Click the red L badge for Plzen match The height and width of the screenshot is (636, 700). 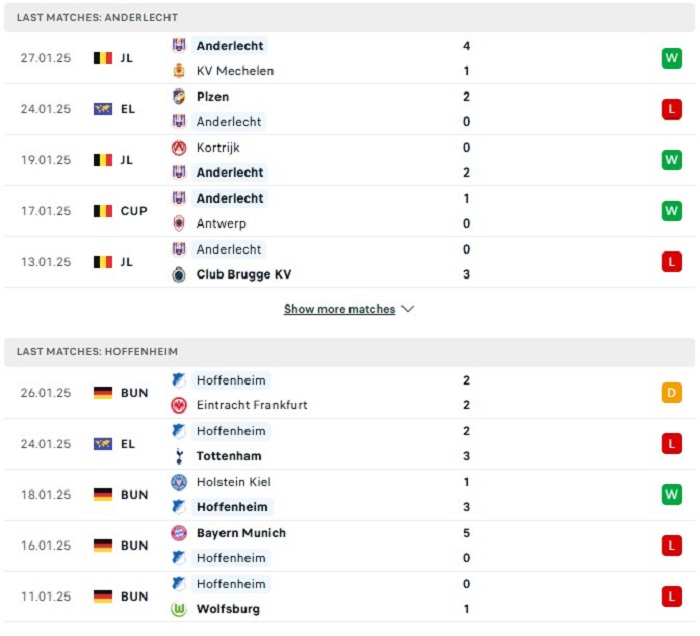point(671,109)
